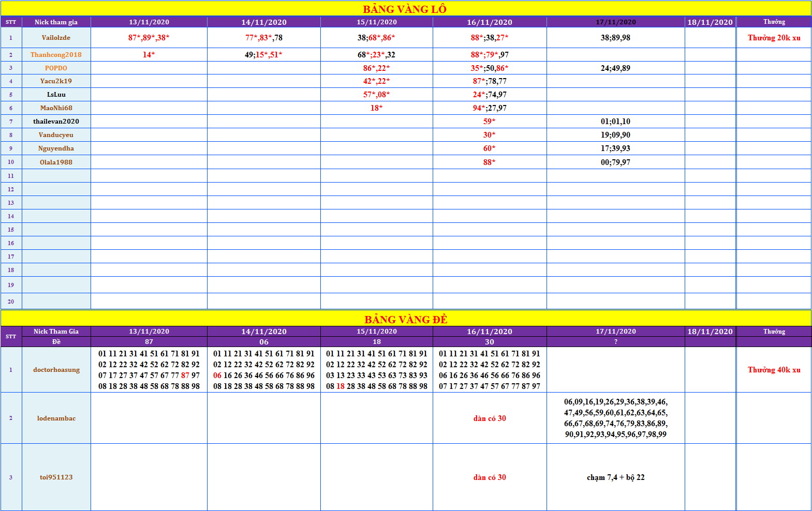
Task: Select the cell with numbers 01;01,10
Action: pos(615,122)
